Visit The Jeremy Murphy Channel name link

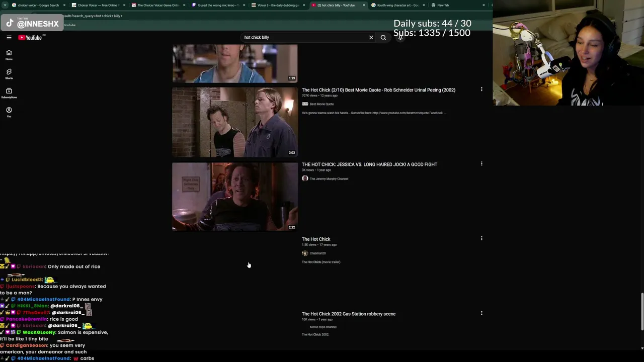pos(329,178)
